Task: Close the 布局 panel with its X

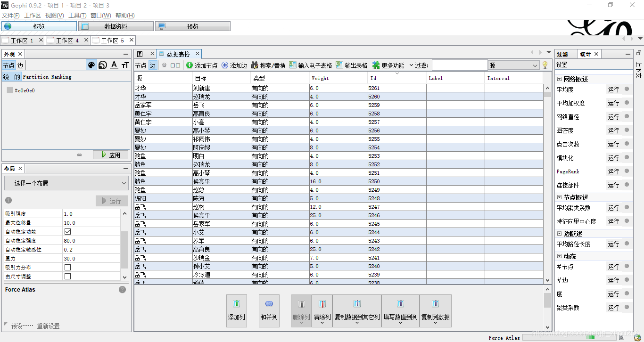Action: pos(21,169)
